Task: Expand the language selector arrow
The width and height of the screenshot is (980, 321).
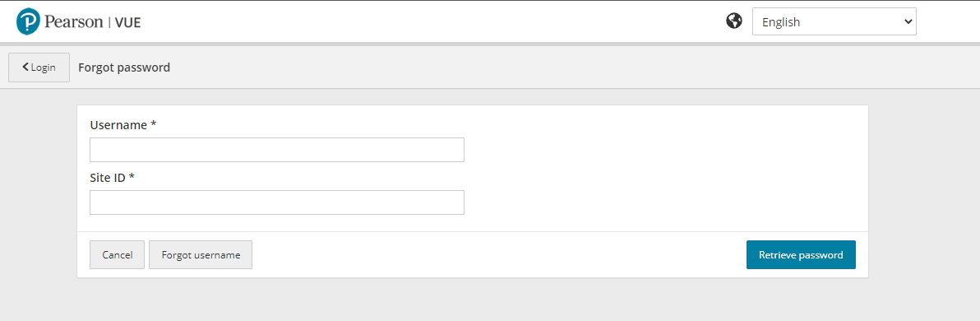Action: (908, 22)
